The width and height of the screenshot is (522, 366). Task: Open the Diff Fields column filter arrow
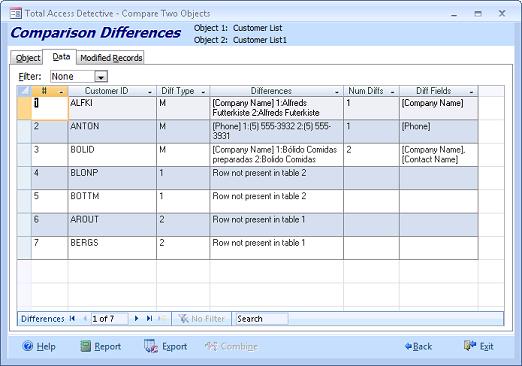[471, 92]
